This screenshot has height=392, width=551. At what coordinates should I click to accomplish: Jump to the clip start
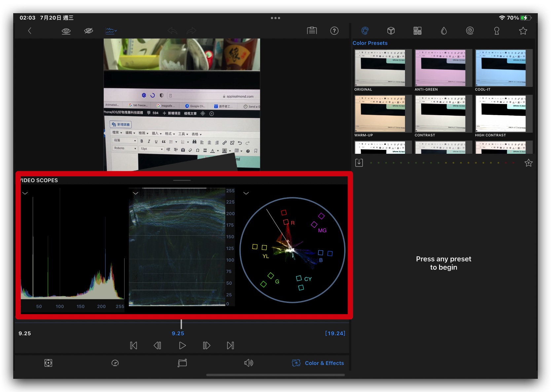click(x=133, y=345)
